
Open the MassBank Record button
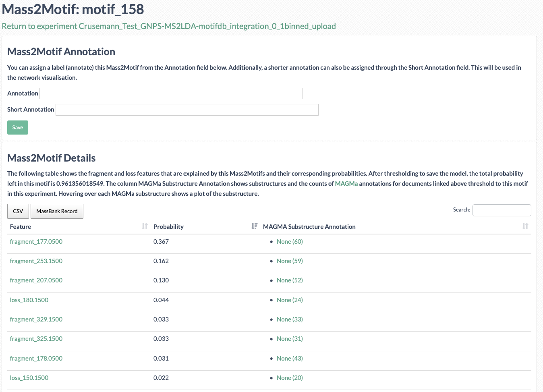coord(57,211)
